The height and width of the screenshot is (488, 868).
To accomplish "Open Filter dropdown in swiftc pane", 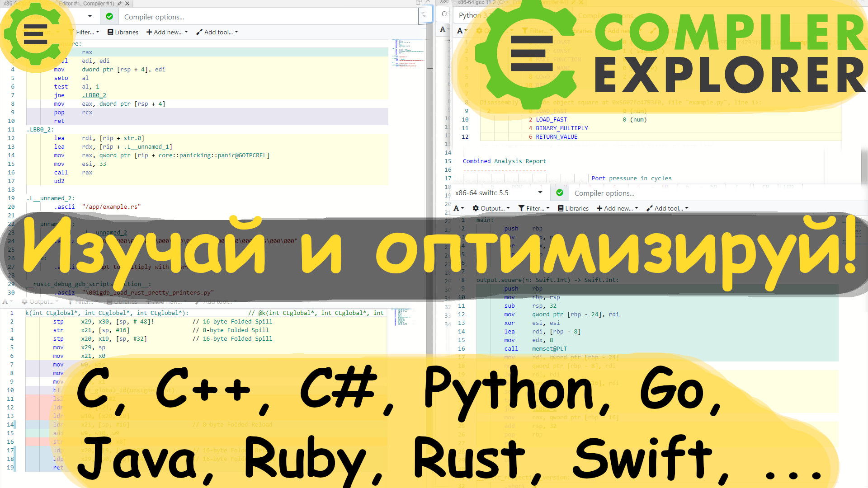I will 534,208.
